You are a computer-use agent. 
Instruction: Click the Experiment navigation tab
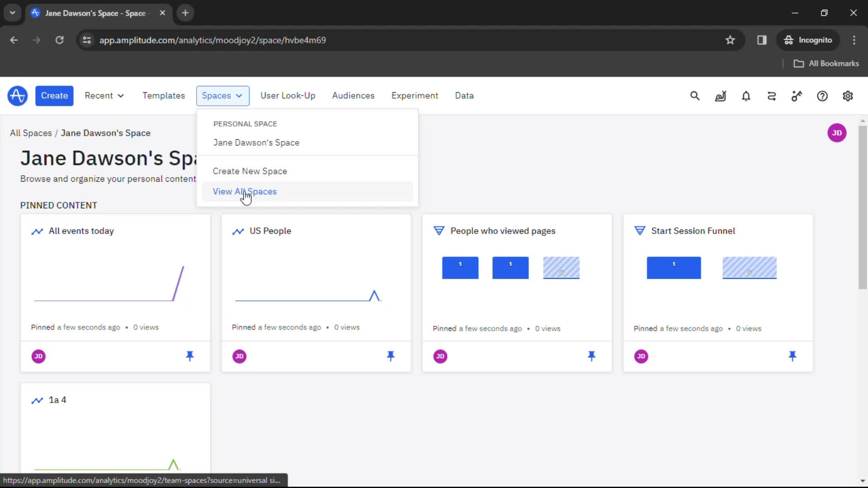415,95
